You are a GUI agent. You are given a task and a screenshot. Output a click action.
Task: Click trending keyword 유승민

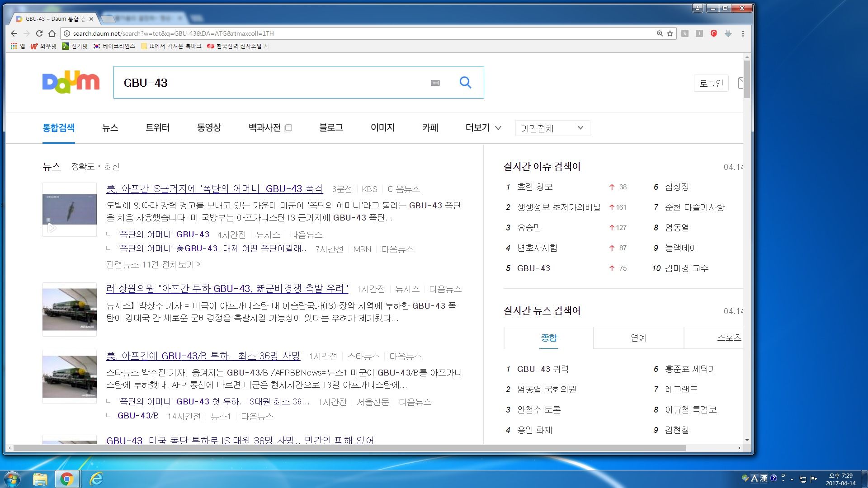coord(529,228)
